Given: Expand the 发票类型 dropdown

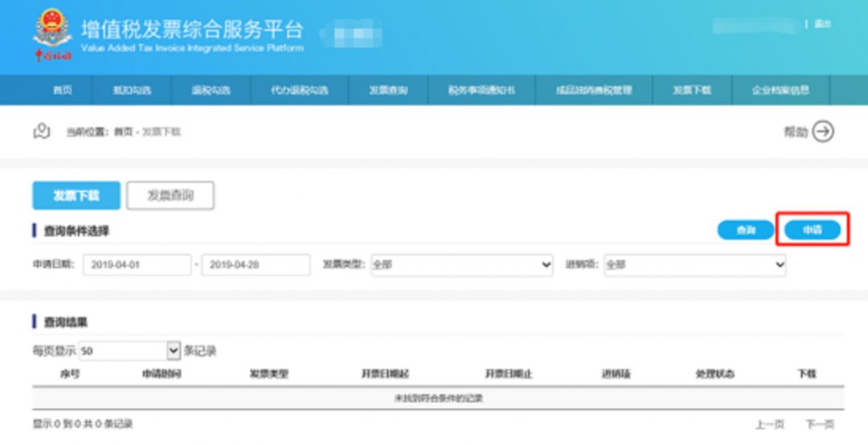Looking at the screenshot, I should coord(461,264).
